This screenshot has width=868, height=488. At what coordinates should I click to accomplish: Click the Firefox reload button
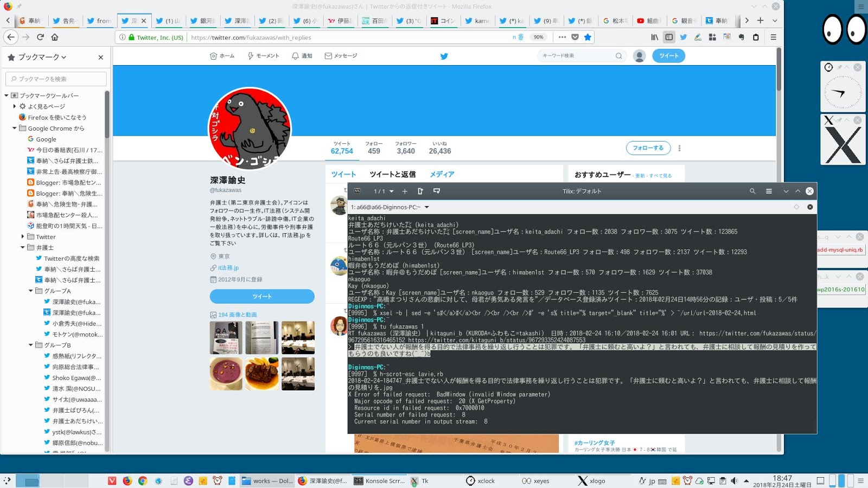coord(40,37)
